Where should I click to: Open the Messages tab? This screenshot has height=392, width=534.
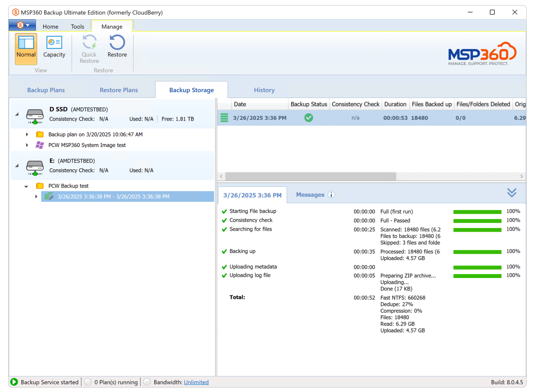pyautogui.click(x=310, y=195)
